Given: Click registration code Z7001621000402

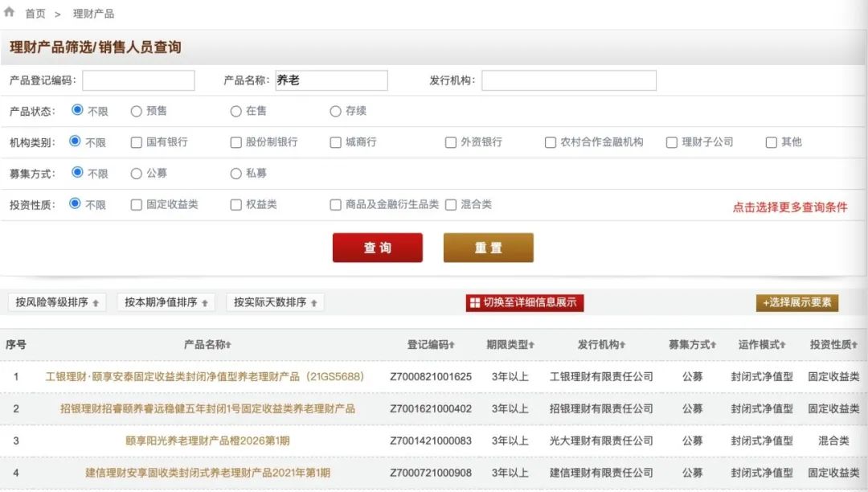Looking at the screenshot, I should click(x=431, y=409).
